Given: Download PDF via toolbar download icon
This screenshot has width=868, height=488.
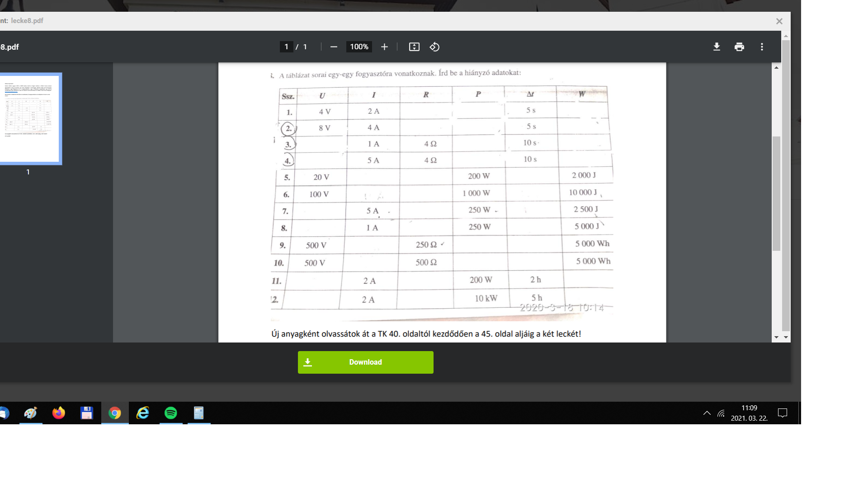Looking at the screenshot, I should pos(717,47).
